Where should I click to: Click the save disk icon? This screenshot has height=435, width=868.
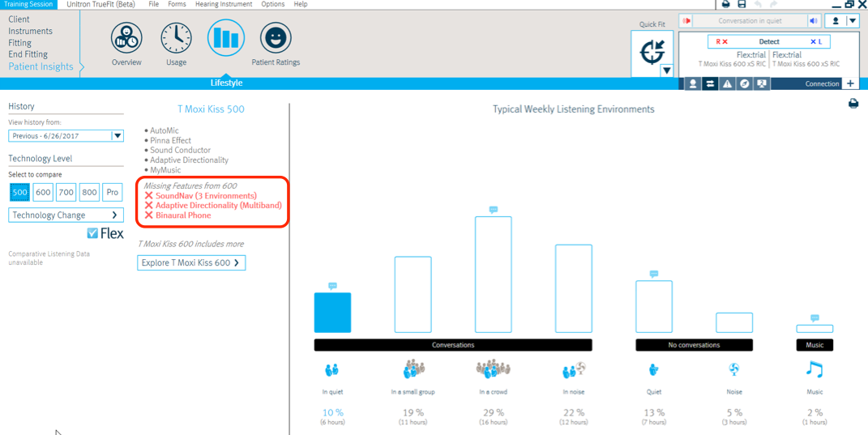[742, 4]
